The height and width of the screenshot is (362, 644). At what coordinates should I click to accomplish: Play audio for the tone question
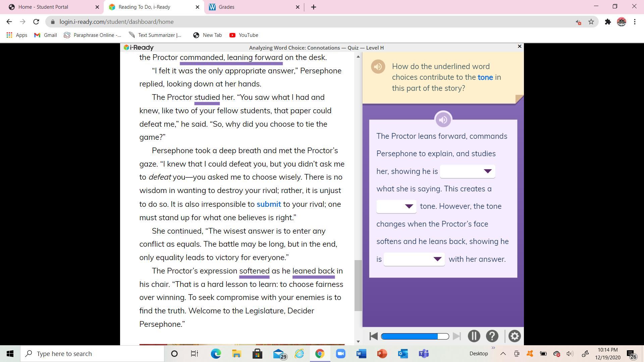click(378, 66)
